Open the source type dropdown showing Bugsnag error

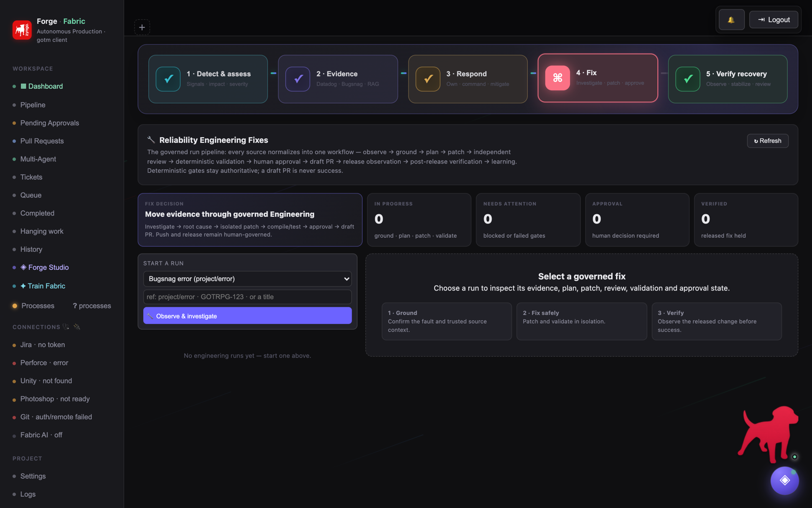(x=248, y=279)
